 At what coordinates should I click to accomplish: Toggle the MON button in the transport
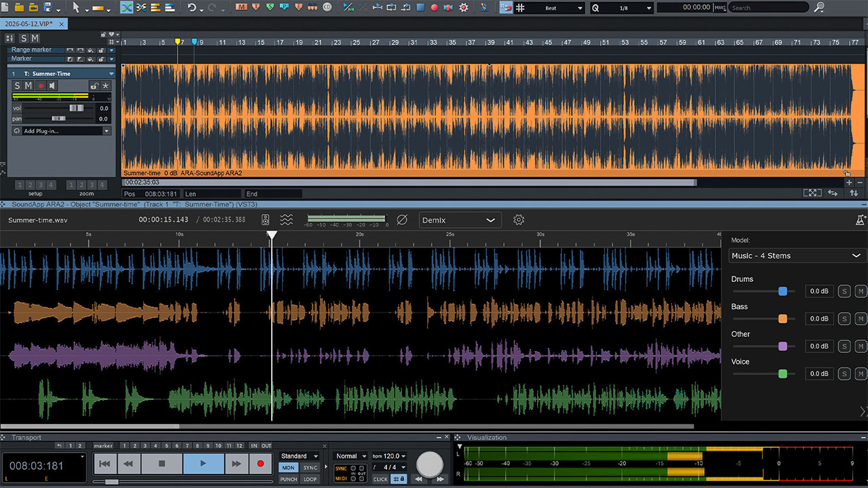point(288,468)
